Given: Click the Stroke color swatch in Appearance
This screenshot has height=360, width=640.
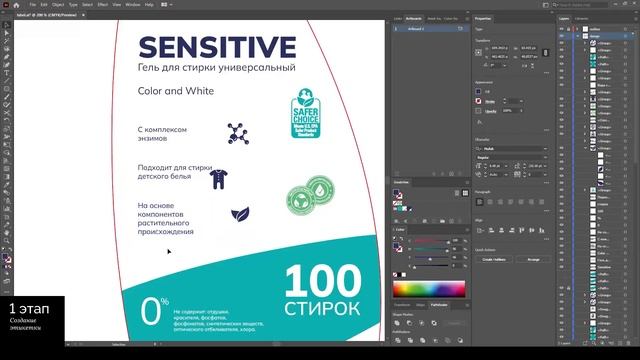Looking at the screenshot, I should point(478,101).
